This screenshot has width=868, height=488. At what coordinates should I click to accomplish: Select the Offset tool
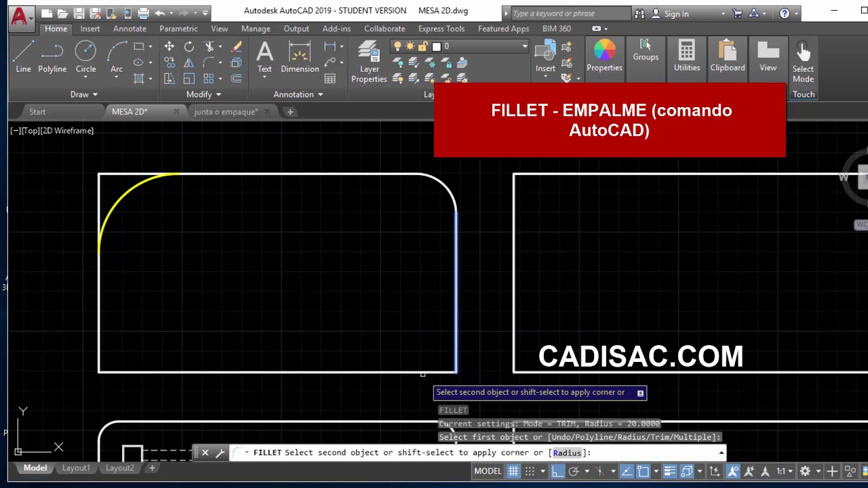[x=236, y=79]
